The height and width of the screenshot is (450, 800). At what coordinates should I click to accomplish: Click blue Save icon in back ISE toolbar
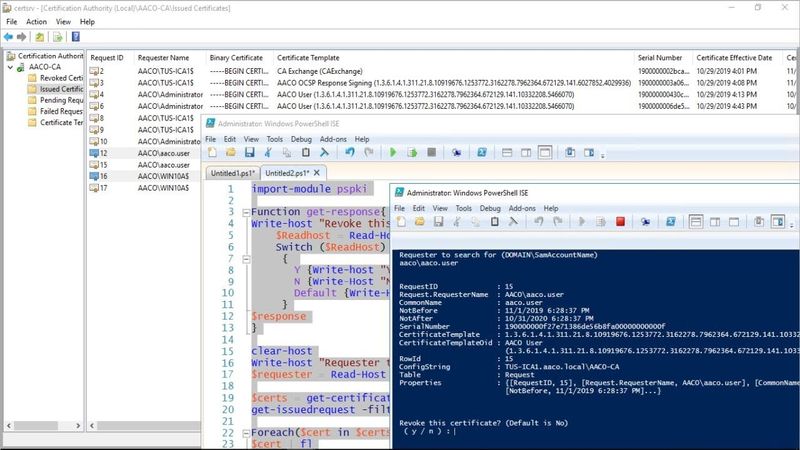coord(249,153)
